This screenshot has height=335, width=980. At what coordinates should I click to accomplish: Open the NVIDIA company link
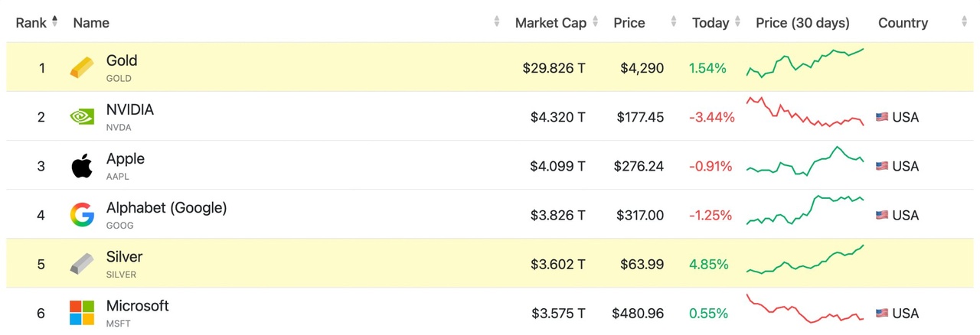click(129, 110)
